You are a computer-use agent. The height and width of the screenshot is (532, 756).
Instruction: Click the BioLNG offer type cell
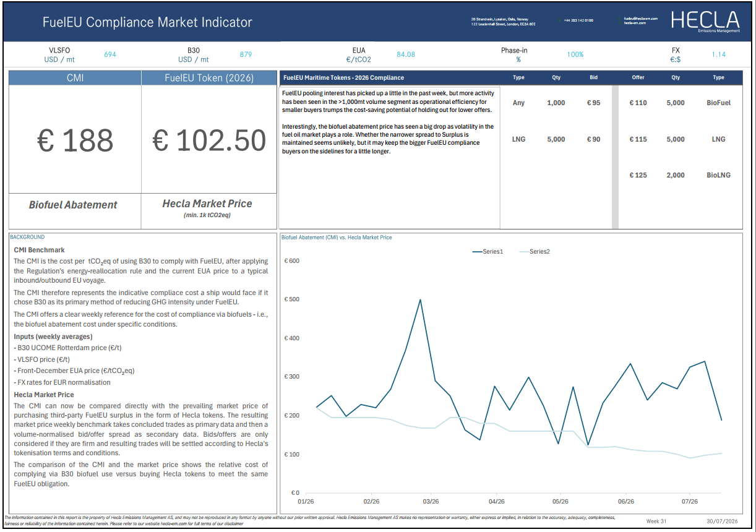pos(718,175)
